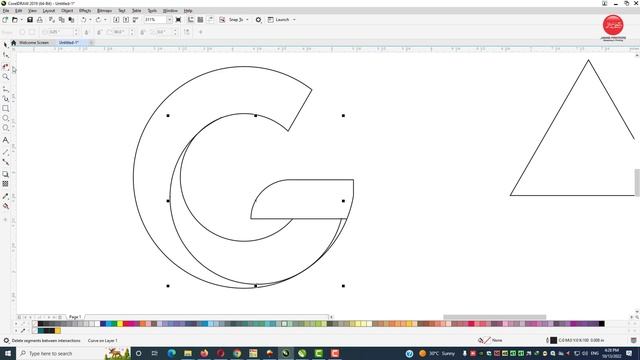Select the Connector tool
The height and width of the screenshot is (360, 640).
coord(5,162)
